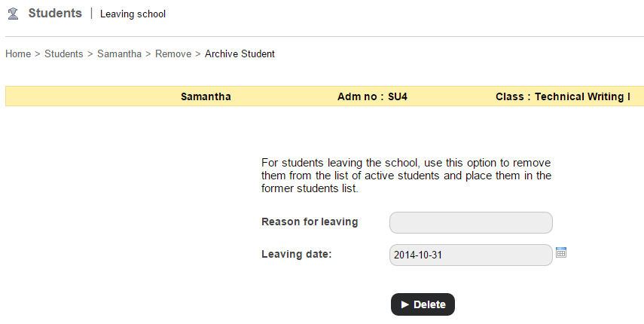Click Archive Student breadcrumb text
The image size is (644, 324).
(240, 54)
